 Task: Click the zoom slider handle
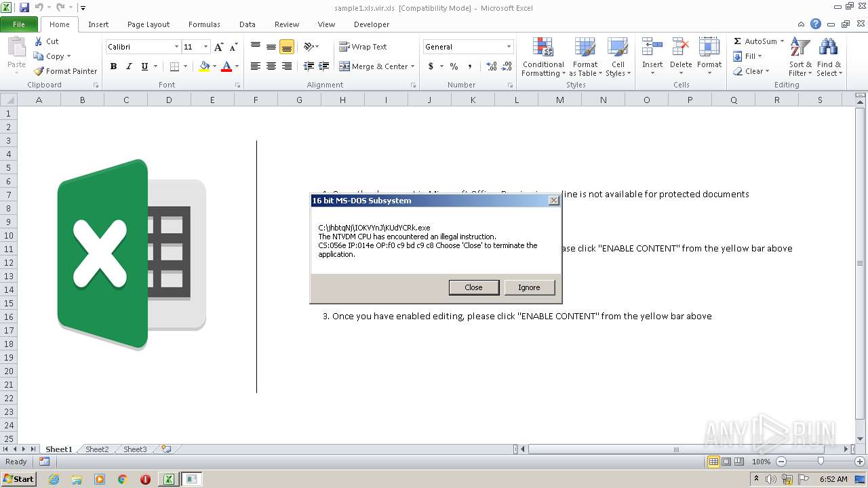pyautogui.click(x=821, y=462)
